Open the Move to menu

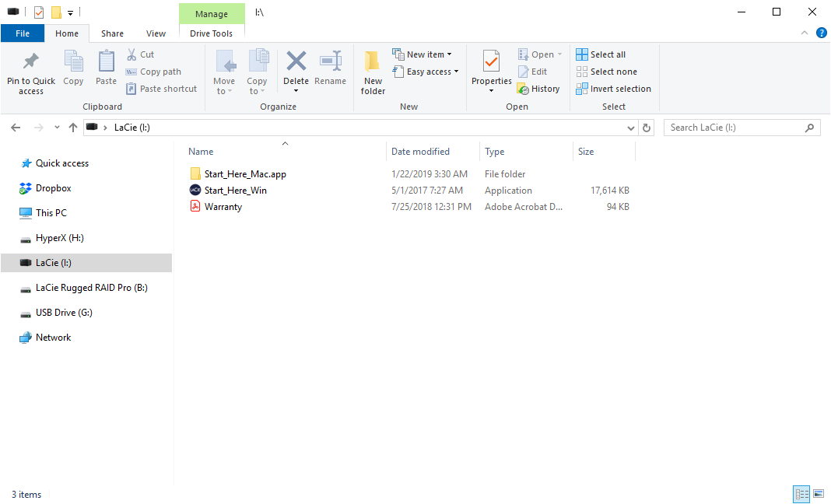(224, 72)
